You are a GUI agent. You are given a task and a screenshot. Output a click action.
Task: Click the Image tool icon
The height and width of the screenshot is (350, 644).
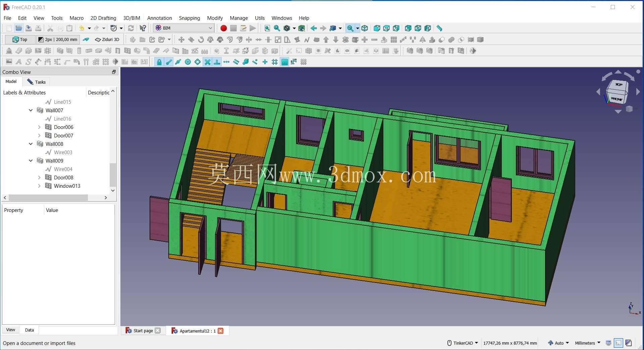(9, 62)
